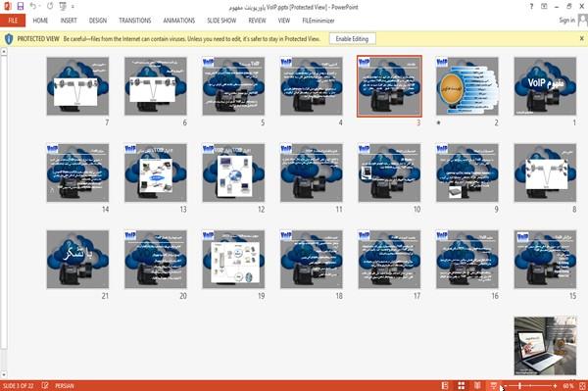Select slide 5 thumbnail
The height and width of the screenshot is (391, 588).
point(233,86)
